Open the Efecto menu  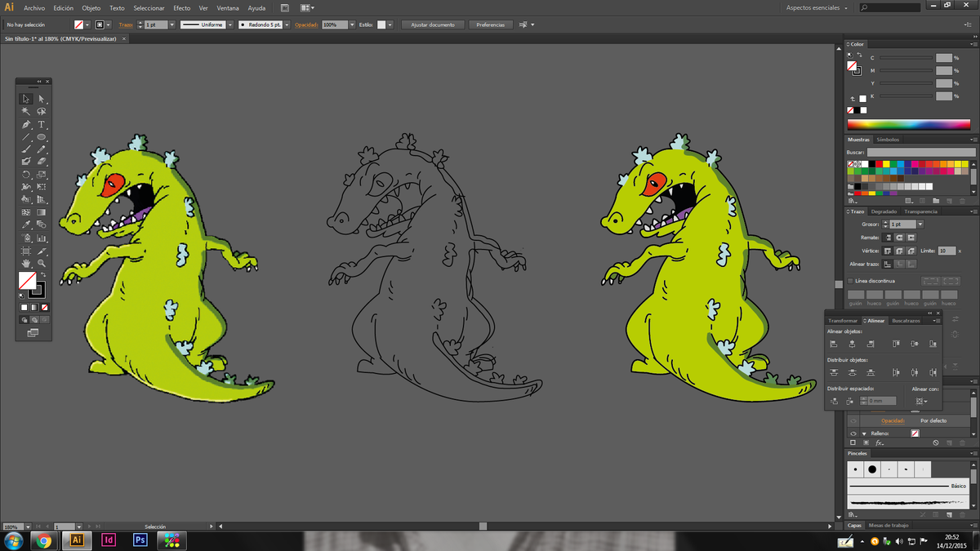point(181,8)
